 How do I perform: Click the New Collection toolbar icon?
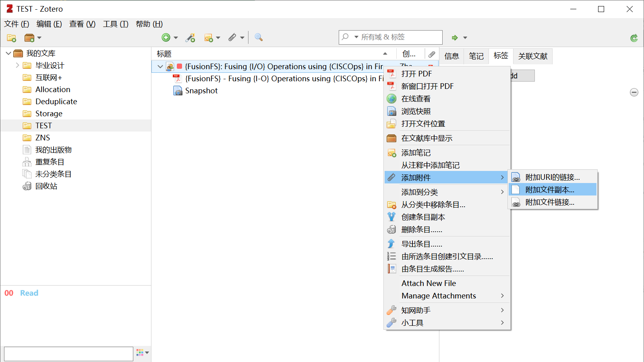pyautogui.click(x=11, y=38)
